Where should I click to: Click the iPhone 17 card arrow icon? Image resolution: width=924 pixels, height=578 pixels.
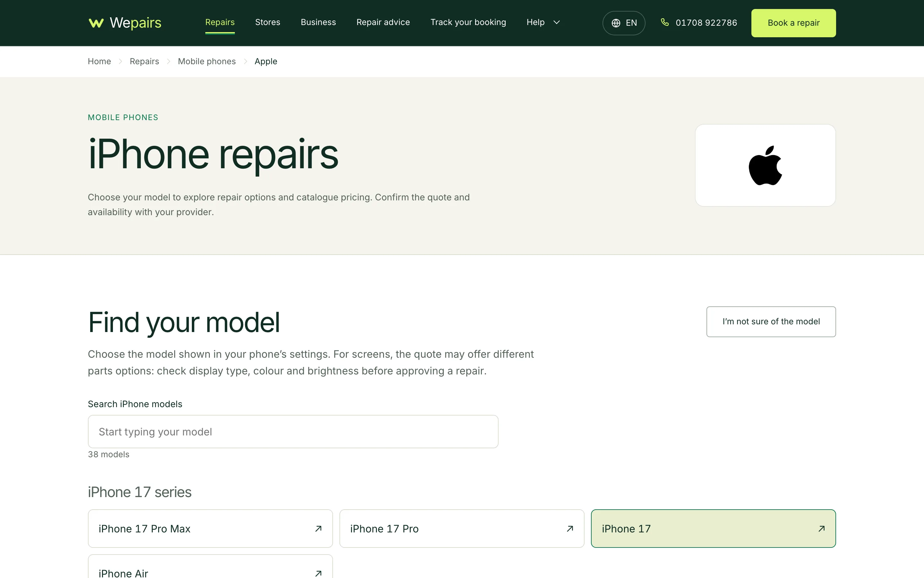point(821,528)
